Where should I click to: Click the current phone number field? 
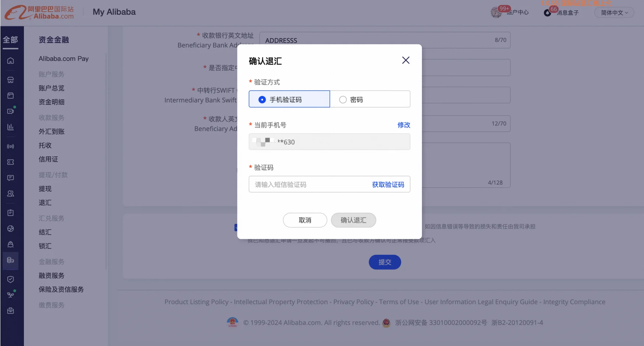330,142
